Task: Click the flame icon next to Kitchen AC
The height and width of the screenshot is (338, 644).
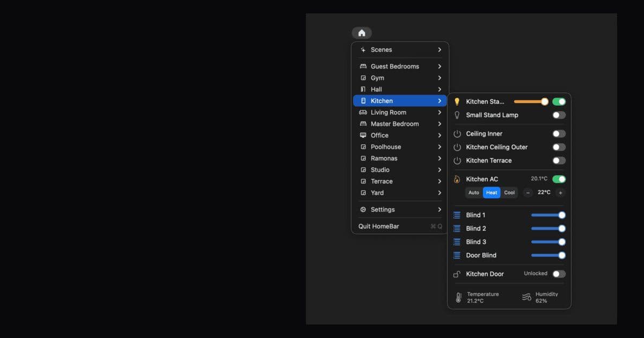Action: click(457, 179)
